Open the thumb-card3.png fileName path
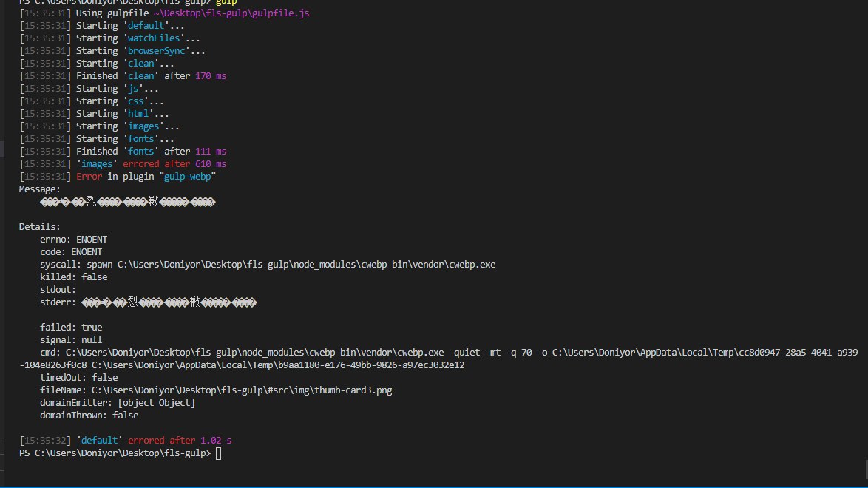Image resolution: width=868 pixels, height=488 pixels. point(242,390)
